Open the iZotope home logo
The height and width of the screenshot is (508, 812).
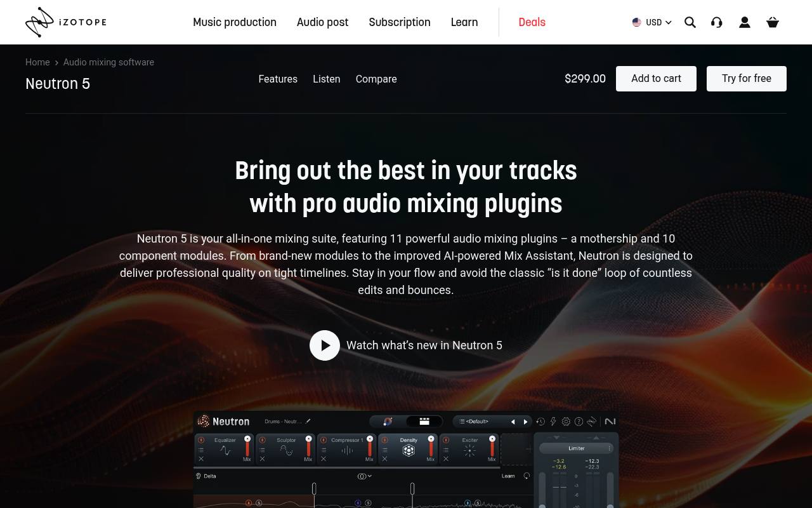[x=66, y=22]
